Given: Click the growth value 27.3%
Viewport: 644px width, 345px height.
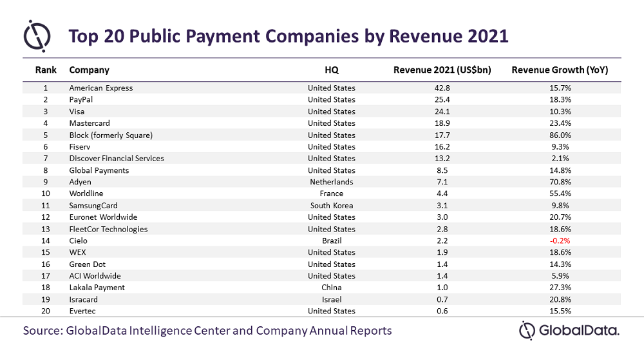Looking at the screenshot, I should click(560, 288).
